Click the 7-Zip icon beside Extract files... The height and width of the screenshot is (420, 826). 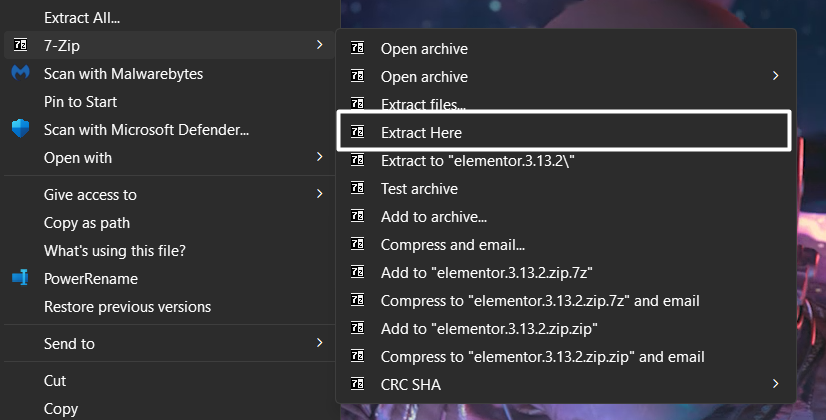click(x=358, y=104)
